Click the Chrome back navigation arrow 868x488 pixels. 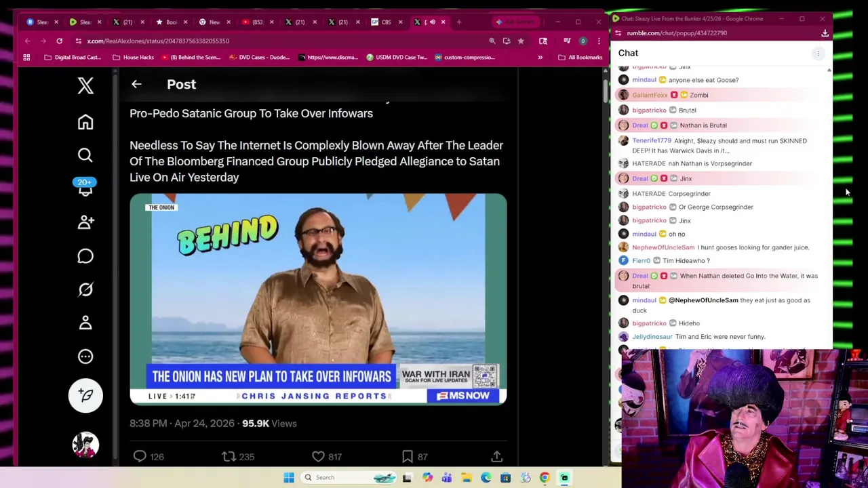[x=28, y=41]
